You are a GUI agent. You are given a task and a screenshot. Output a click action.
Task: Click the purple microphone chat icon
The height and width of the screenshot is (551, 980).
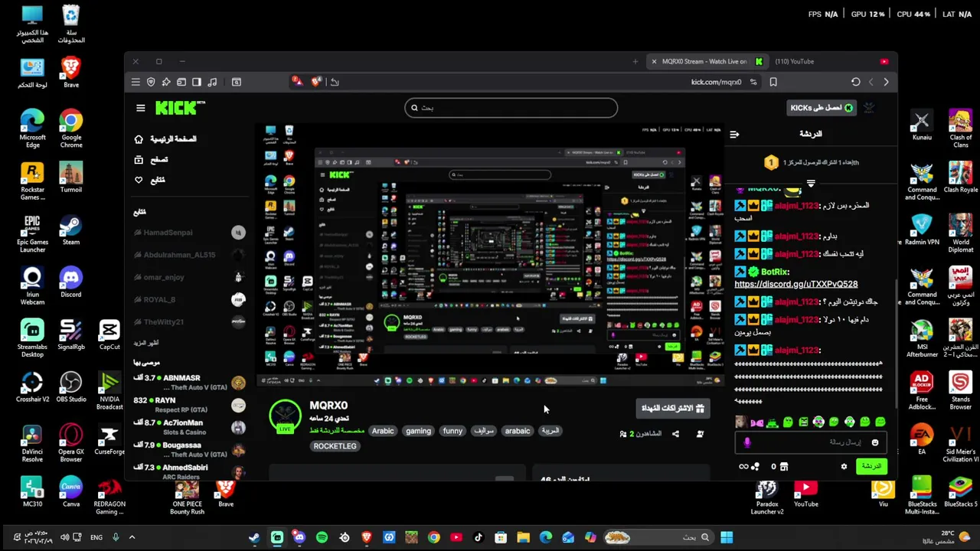click(747, 442)
